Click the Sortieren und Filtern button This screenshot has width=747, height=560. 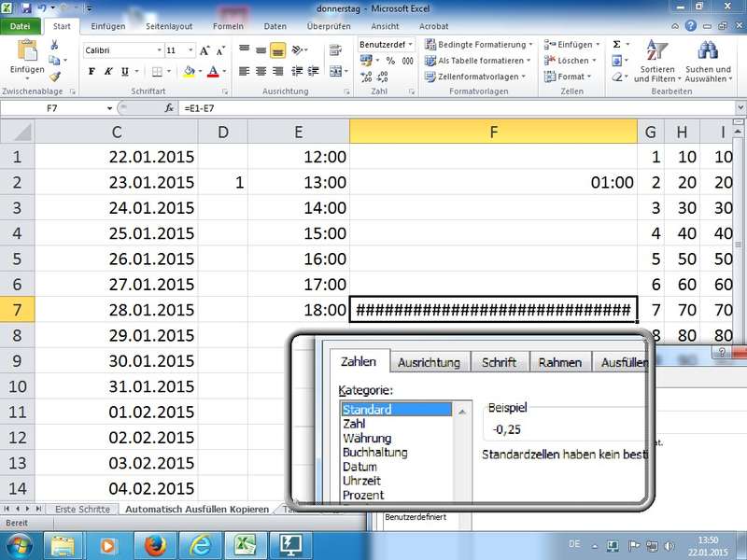click(657, 62)
